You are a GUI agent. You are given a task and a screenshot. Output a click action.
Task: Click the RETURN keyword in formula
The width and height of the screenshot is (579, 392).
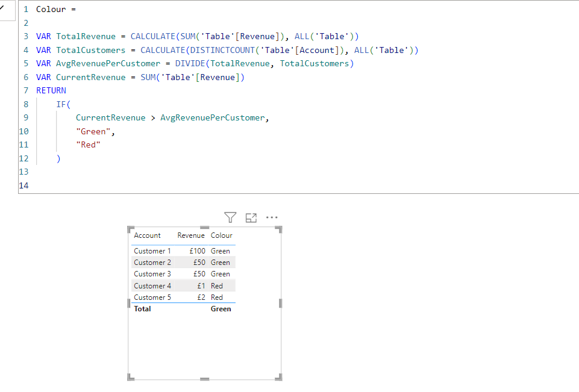click(51, 90)
